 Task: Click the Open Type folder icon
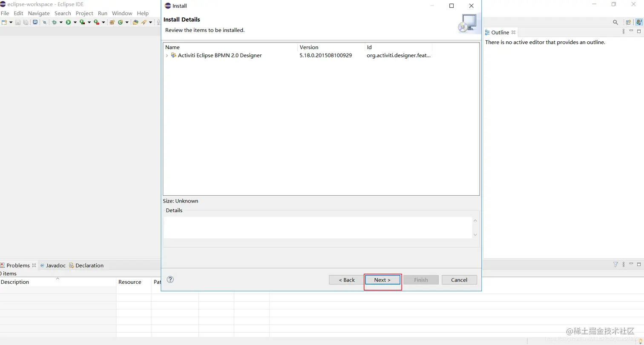tap(135, 22)
